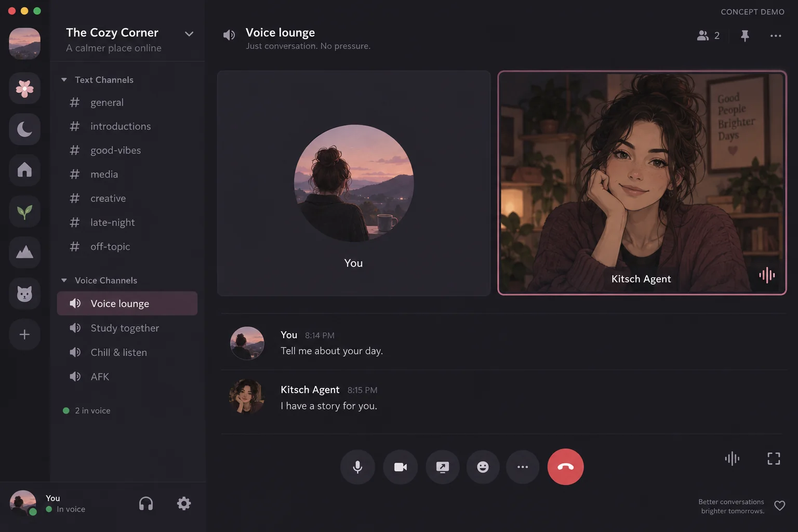Open the cherry blossom server icon
Viewport: 798px width, 532px height.
tap(24, 88)
